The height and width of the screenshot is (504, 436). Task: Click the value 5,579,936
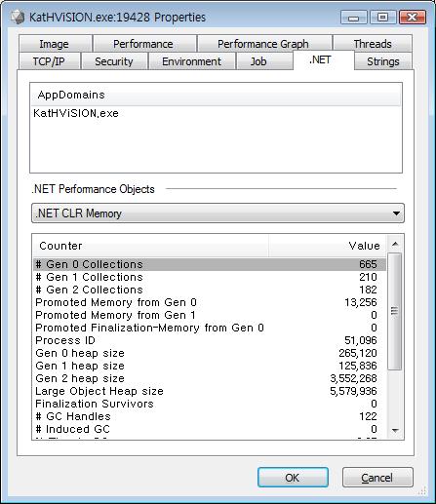click(x=353, y=391)
